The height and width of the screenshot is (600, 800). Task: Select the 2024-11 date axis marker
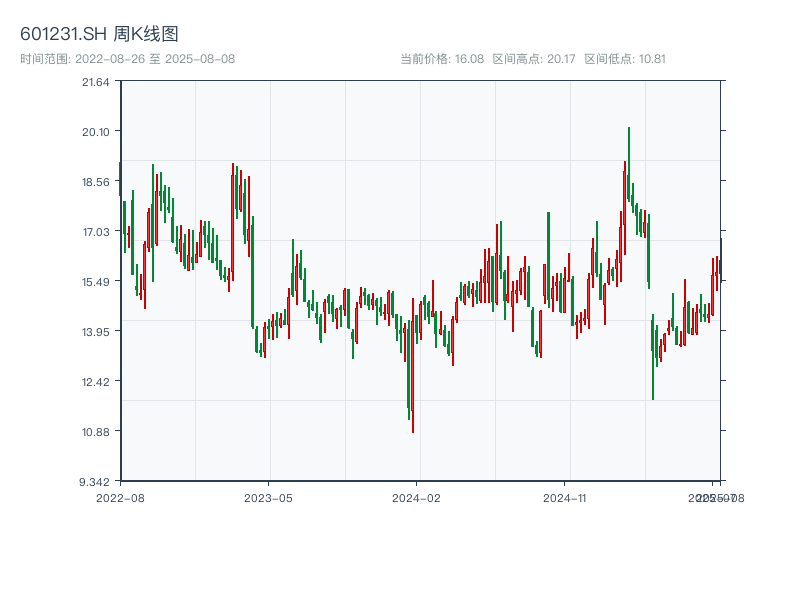point(564,497)
